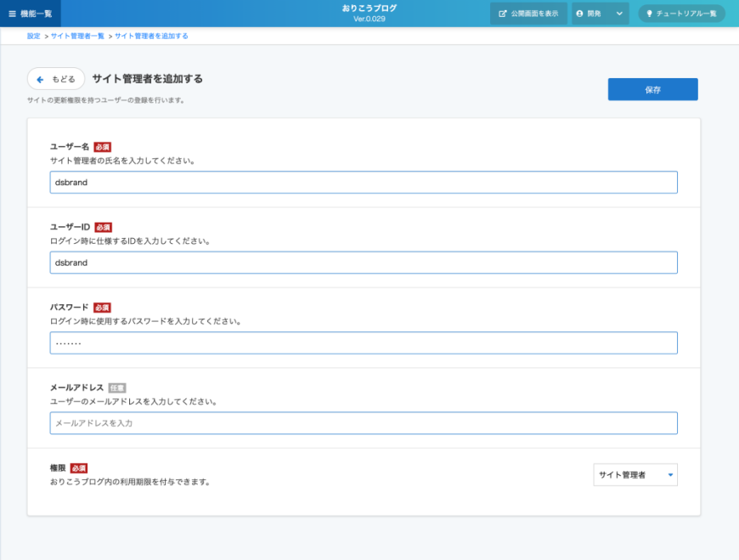Click サイト管理者を追加する breadcrumb link
Viewport: 739px width, 560px height.
(x=151, y=37)
